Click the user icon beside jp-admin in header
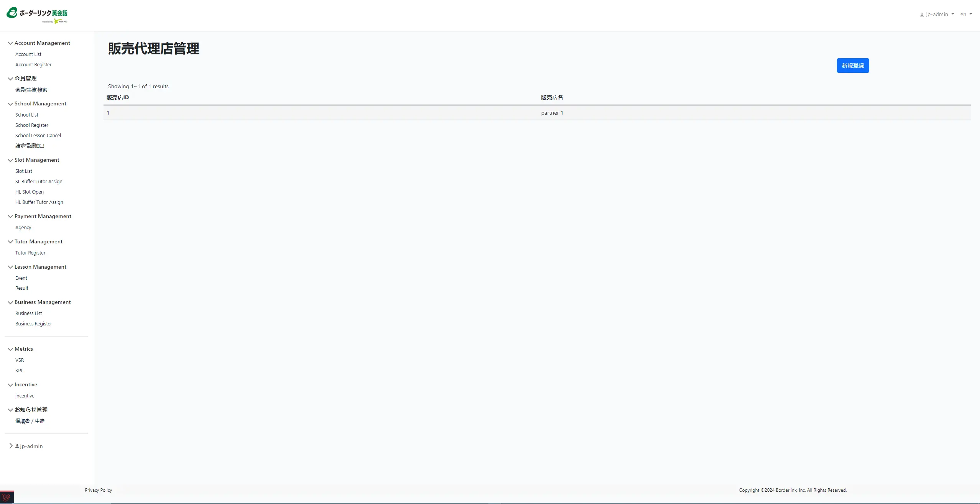 921,15
